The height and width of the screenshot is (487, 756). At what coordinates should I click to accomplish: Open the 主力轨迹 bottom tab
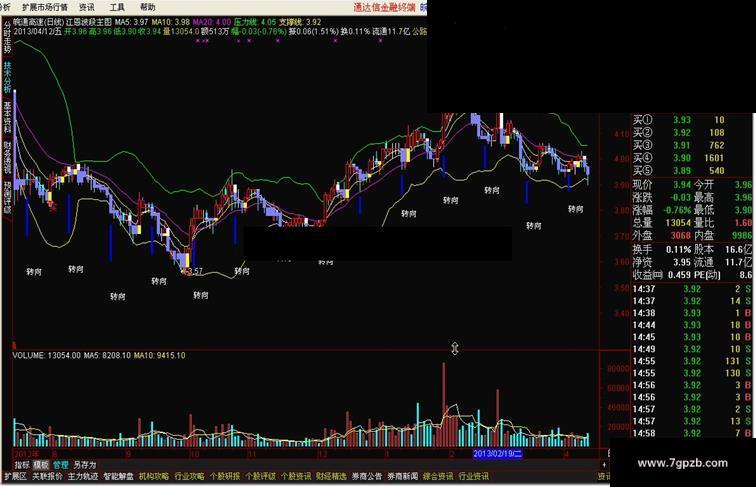(83, 476)
